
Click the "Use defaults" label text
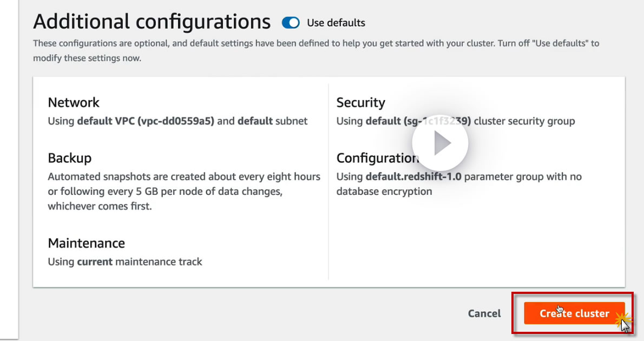click(x=336, y=23)
